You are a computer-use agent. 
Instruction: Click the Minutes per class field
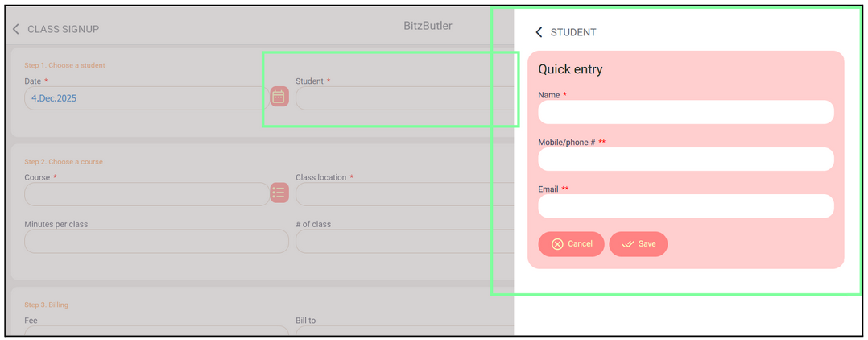pyautogui.click(x=156, y=241)
